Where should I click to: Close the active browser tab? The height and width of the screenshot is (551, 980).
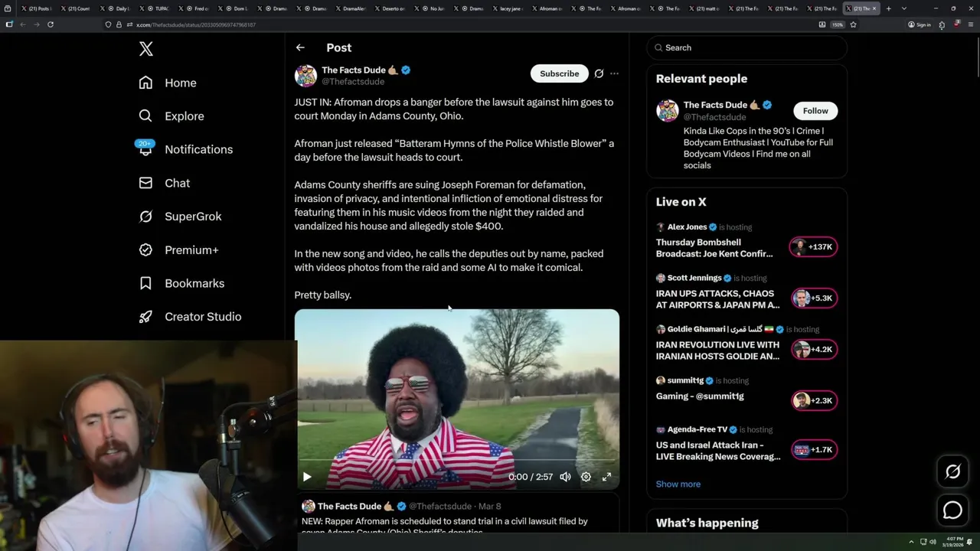pos(874,8)
